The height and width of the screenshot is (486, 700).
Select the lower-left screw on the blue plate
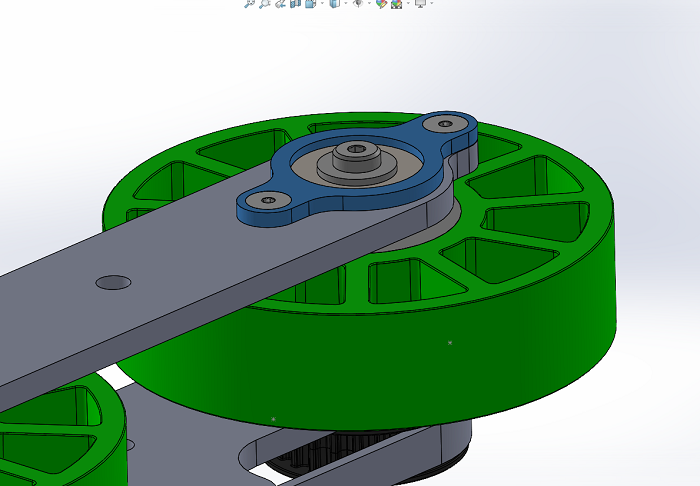click(268, 199)
